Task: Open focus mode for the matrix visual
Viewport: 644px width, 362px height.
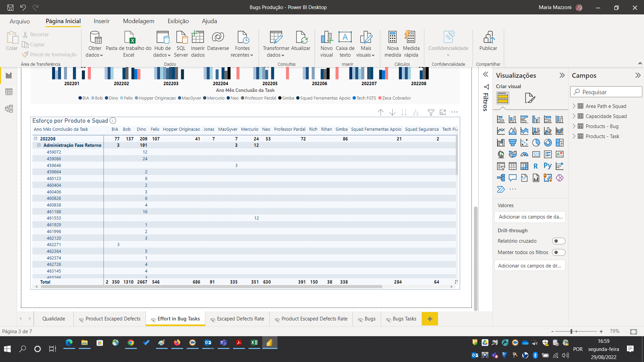Action: (443, 112)
